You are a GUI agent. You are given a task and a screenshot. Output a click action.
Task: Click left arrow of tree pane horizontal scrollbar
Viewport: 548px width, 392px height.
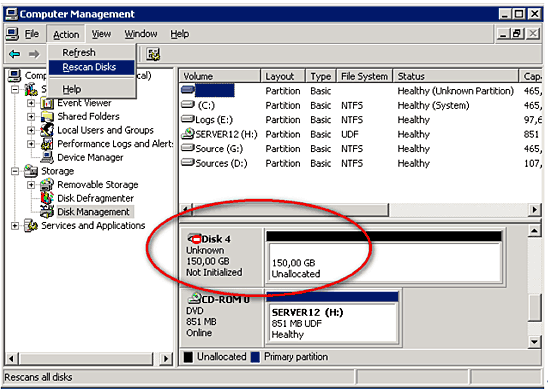point(12,358)
